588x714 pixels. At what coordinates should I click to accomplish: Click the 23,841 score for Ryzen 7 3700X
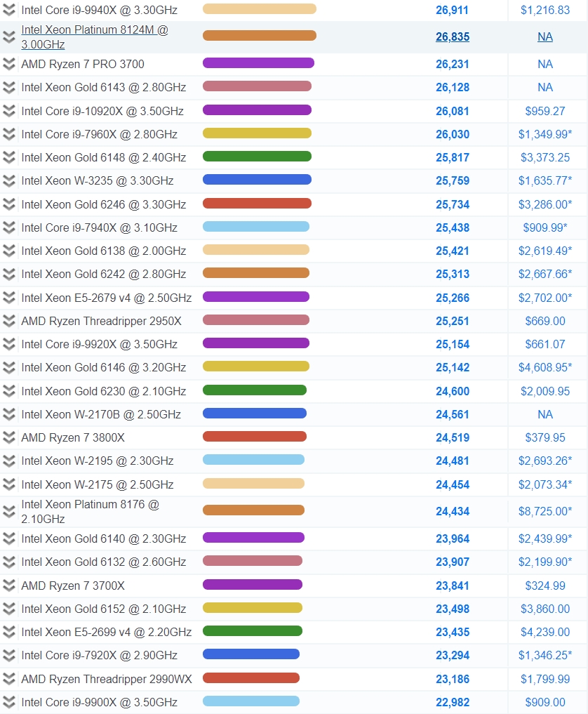tap(453, 586)
